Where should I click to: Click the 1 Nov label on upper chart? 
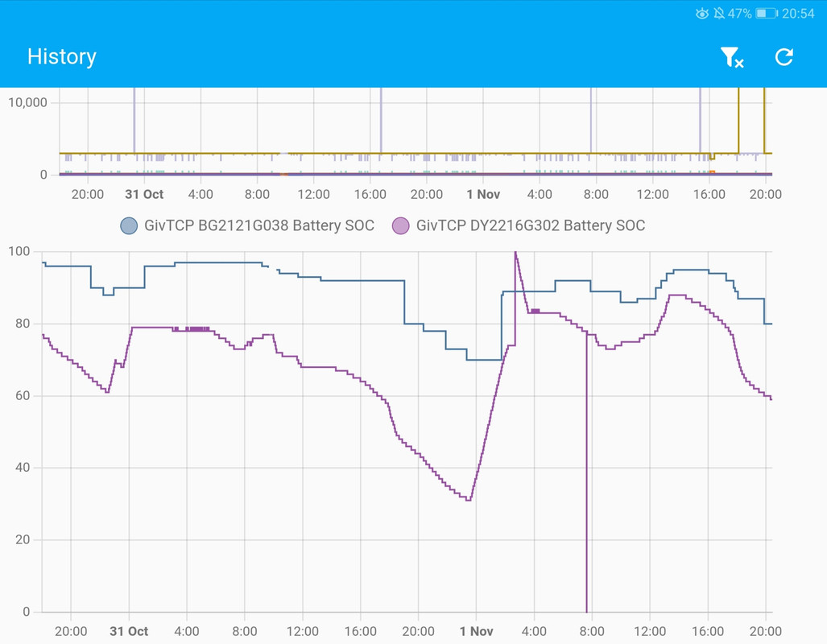coord(483,195)
